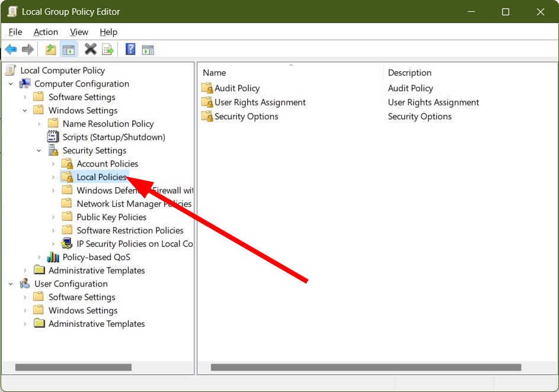Click the Account Policies folder icon
Screen dimensions: 559x392
[x=67, y=163]
